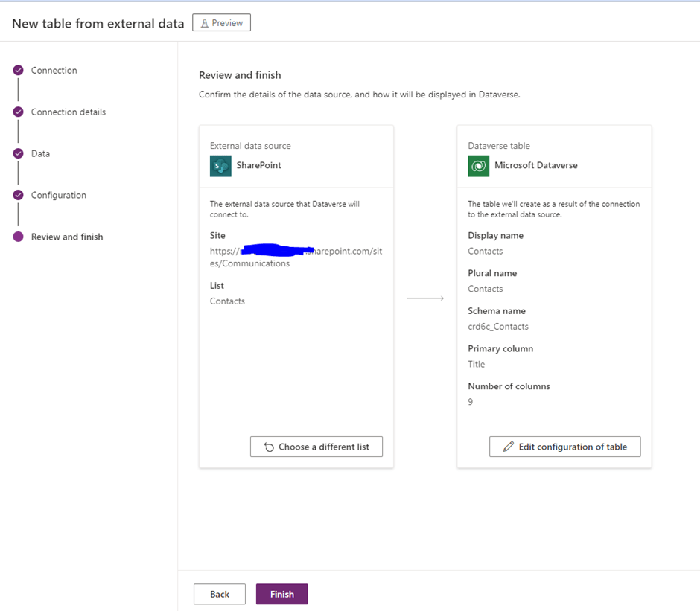Go back using the Back button

(220, 594)
